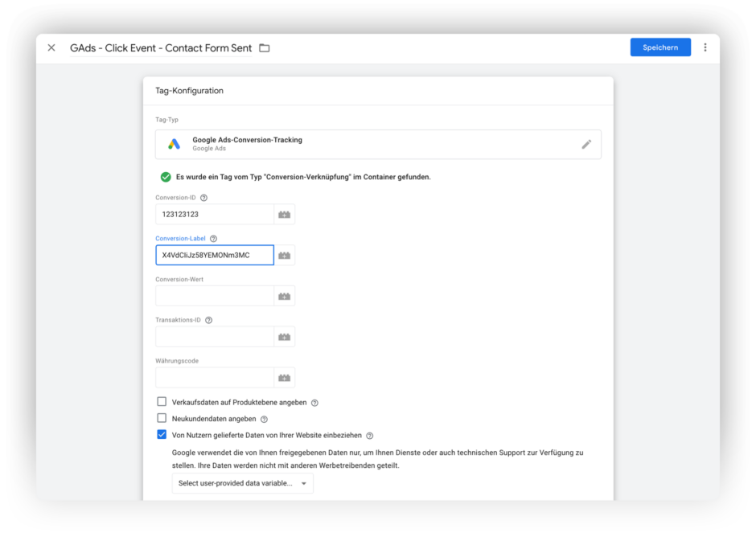Insert a variable for the Conversion-Label field

(285, 256)
